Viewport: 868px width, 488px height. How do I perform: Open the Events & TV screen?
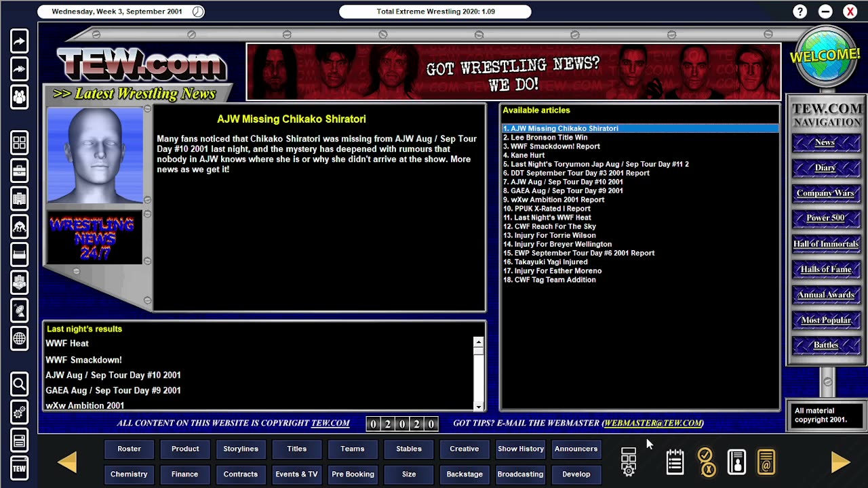(x=296, y=474)
